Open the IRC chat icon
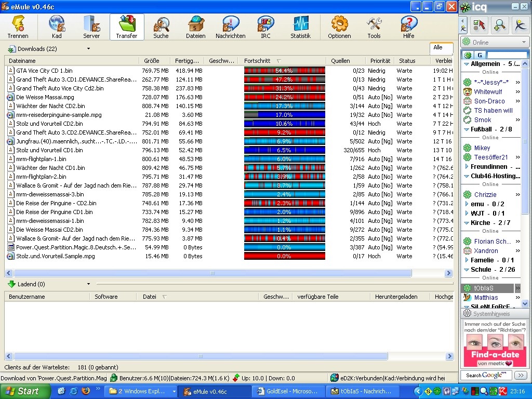 (265, 27)
